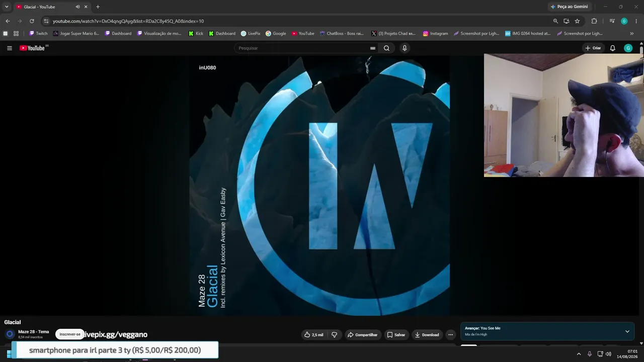Show hidden system tray icons
Screen dimensions: 644x362
pos(579,354)
